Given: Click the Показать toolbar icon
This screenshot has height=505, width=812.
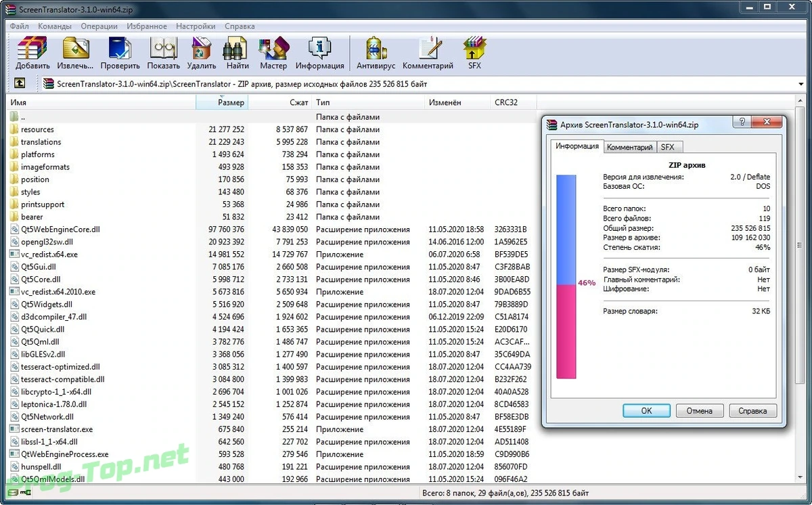Looking at the screenshot, I should click(163, 49).
